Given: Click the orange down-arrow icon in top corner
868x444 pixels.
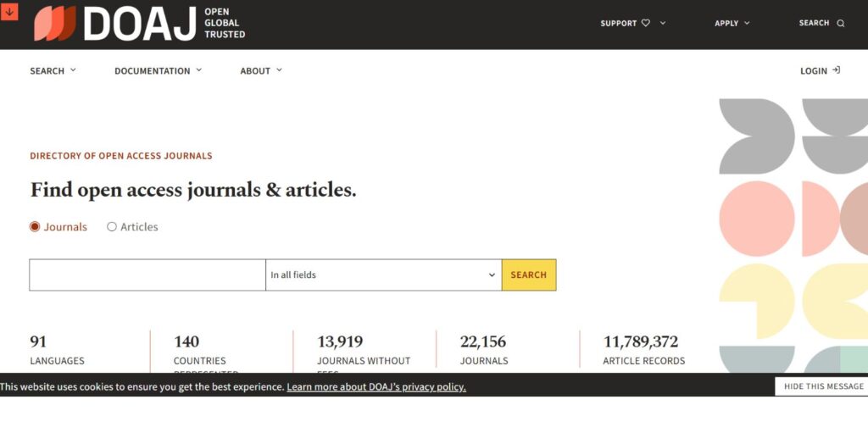Looking at the screenshot, I should point(10,11).
